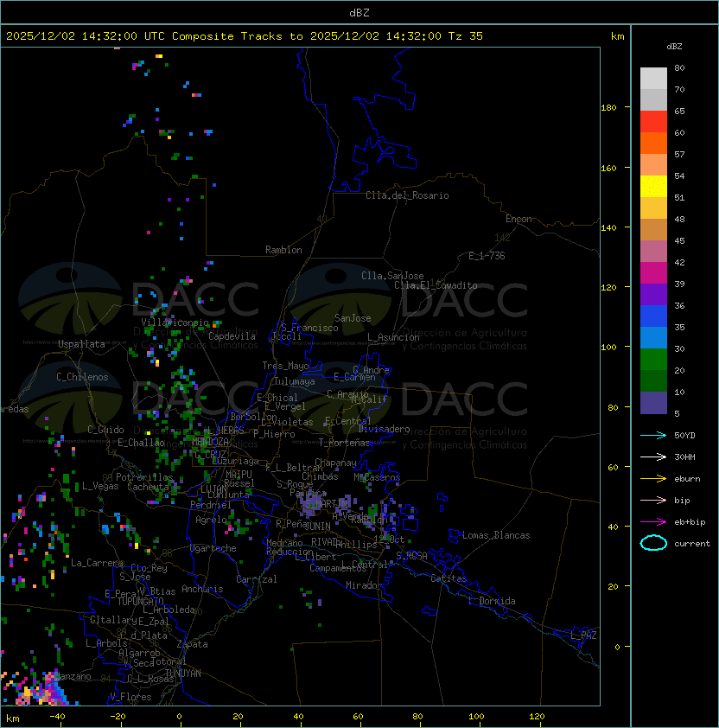719x728 pixels.
Task: Click the 'Ugarteche' map label
Action: (x=213, y=548)
